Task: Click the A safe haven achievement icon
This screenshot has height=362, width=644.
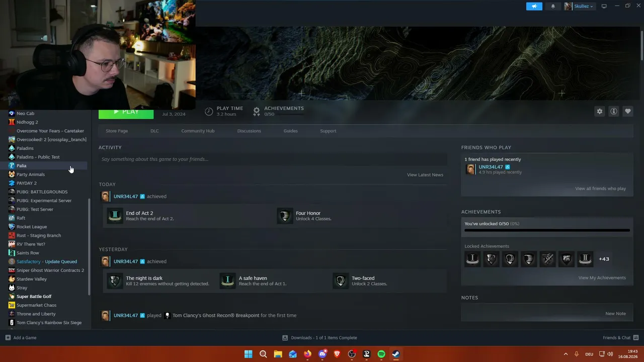Action: point(227,281)
